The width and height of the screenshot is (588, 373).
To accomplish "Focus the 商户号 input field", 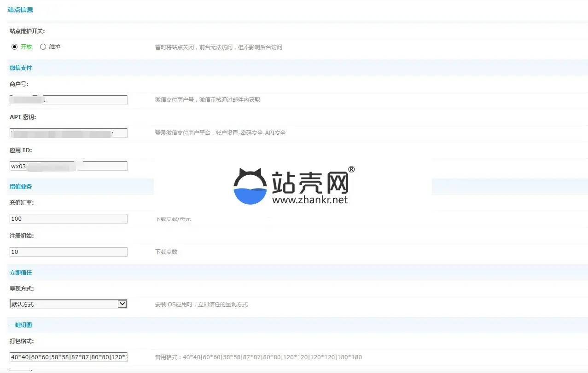I will click(68, 100).
